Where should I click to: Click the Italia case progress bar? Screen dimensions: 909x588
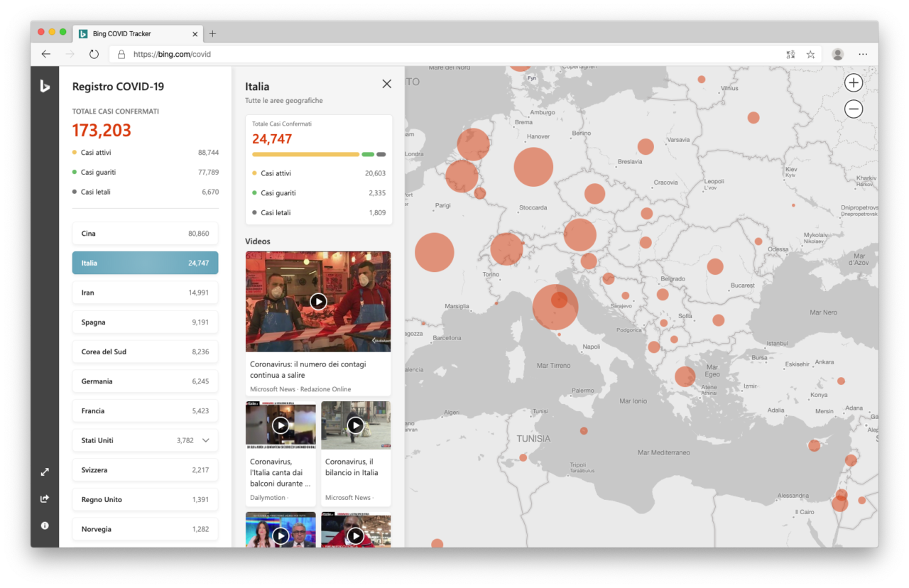pyautogui.click(x=318, y=154)
